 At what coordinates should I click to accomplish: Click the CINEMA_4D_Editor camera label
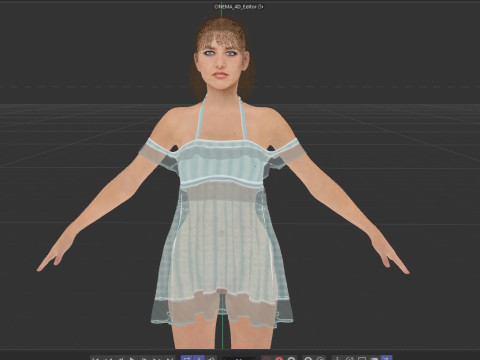[235, 6]
